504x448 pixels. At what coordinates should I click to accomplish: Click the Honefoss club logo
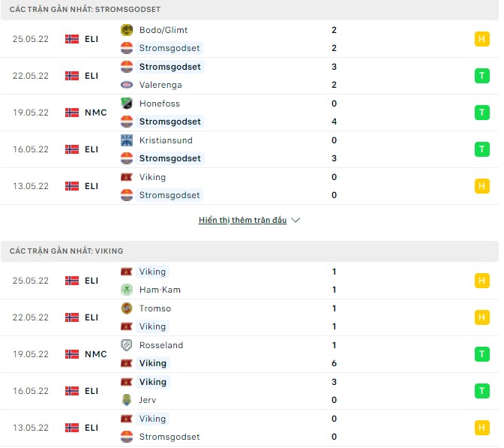[x=126, y=104]
